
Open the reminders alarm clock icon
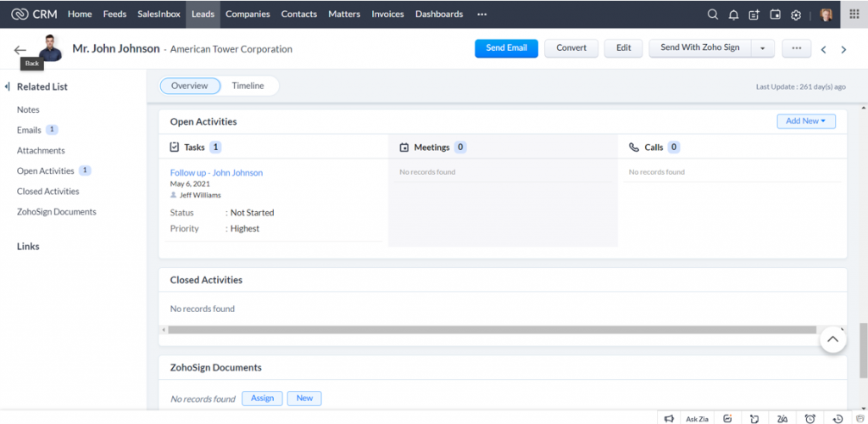[810, 418]
